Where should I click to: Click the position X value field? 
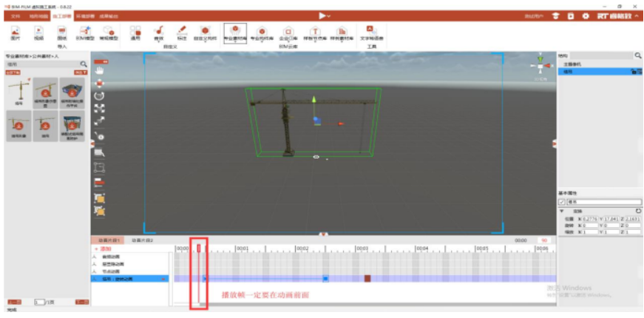590,219
